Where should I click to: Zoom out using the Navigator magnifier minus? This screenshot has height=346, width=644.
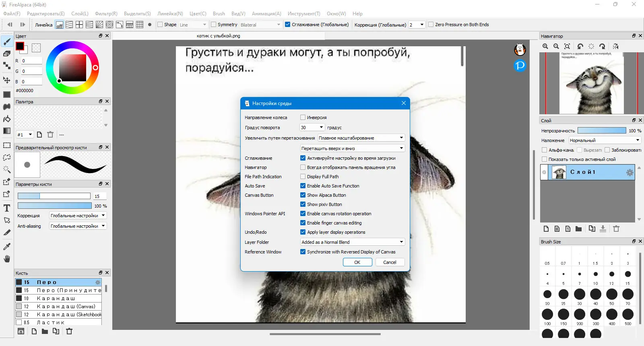click(x=556, y=46)
